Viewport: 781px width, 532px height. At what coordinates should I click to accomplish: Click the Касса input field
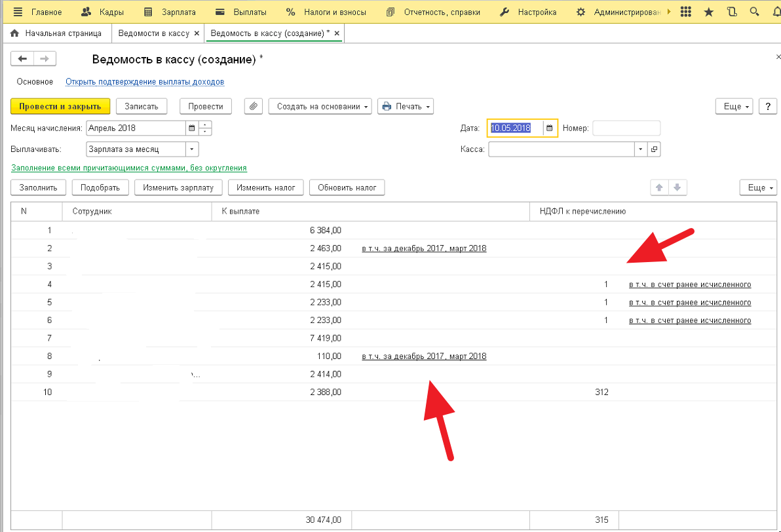(x=562, y=149)
